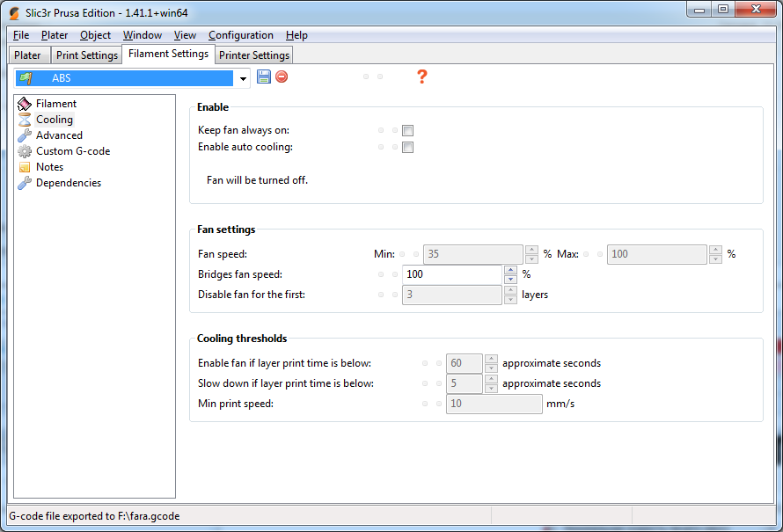Viewport: 783px width, 532px height.
Task: Raise Bridges fan speed using up arrow
Action: click(510, 270)
